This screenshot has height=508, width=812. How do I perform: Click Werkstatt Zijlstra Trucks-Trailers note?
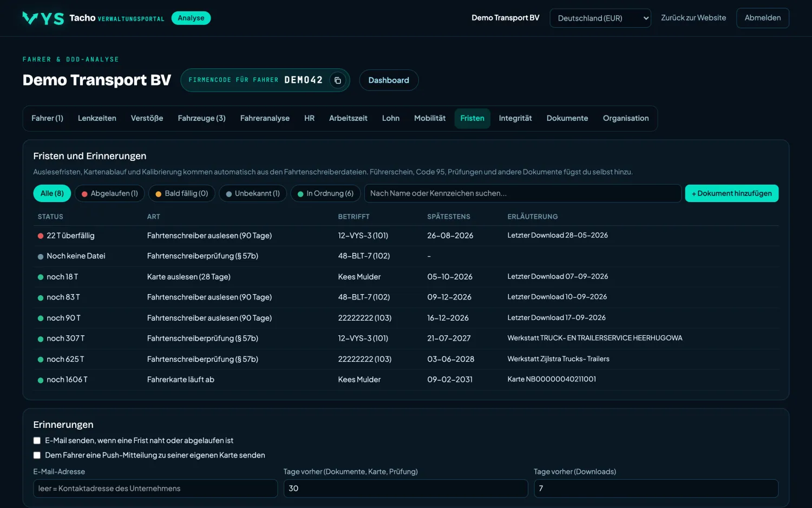(558, 359)
